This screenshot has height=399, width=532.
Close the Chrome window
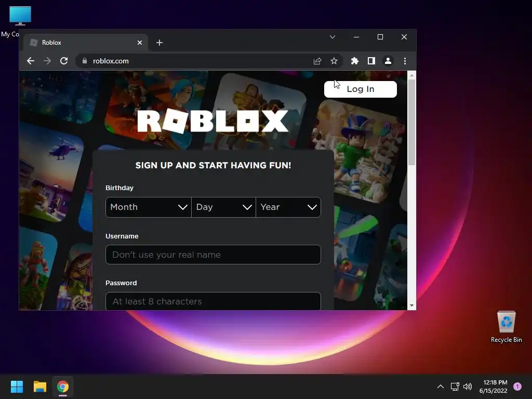pyautogui.click(x=404, y=37)
